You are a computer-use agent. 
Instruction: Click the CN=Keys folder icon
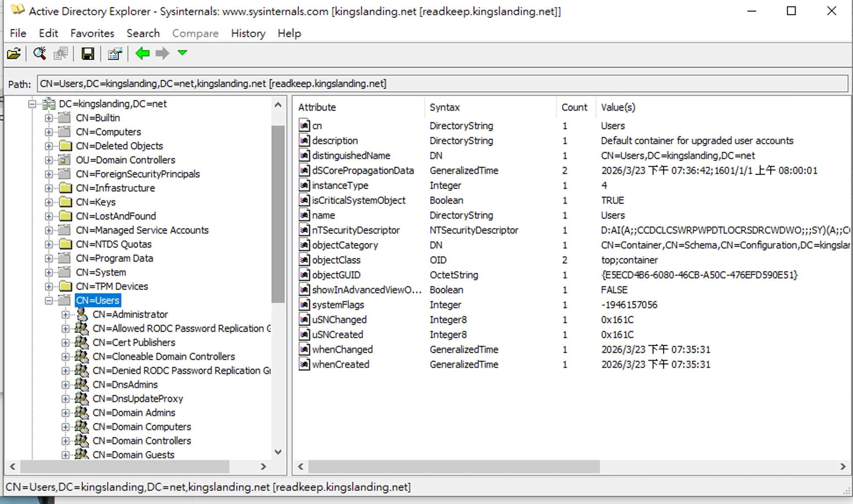point(65,202)
